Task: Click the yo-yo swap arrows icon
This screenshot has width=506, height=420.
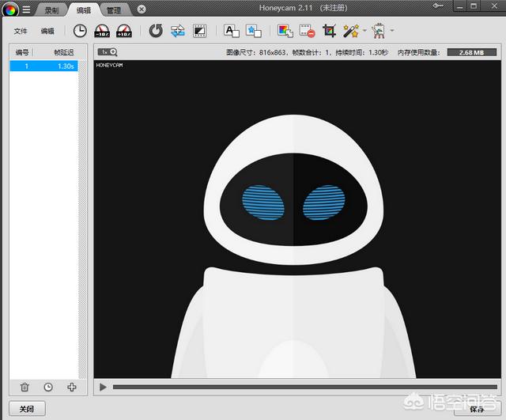Action: click(178, 31)
